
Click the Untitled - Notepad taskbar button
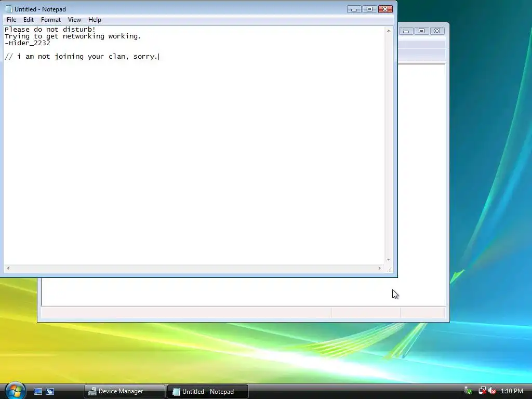[208, 391]
